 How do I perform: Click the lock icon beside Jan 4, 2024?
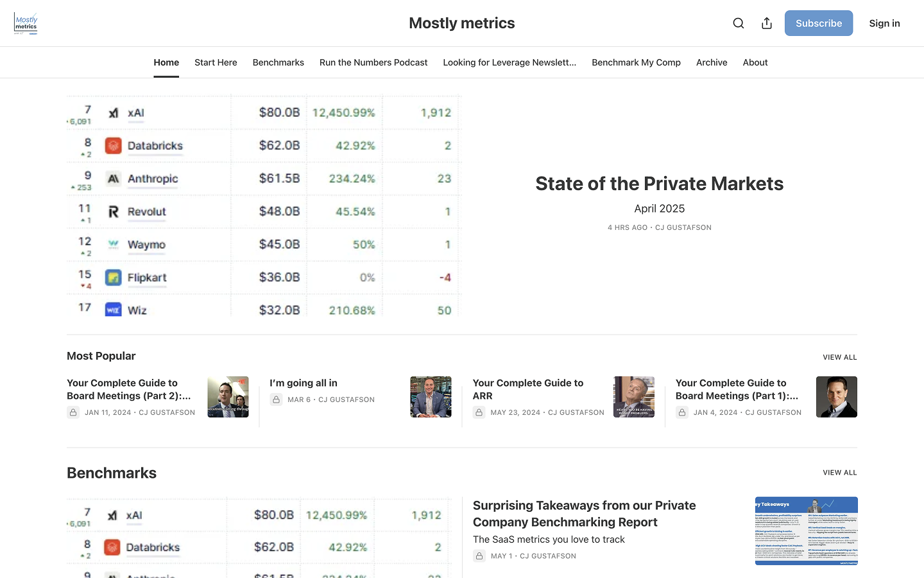coord(682,412)
